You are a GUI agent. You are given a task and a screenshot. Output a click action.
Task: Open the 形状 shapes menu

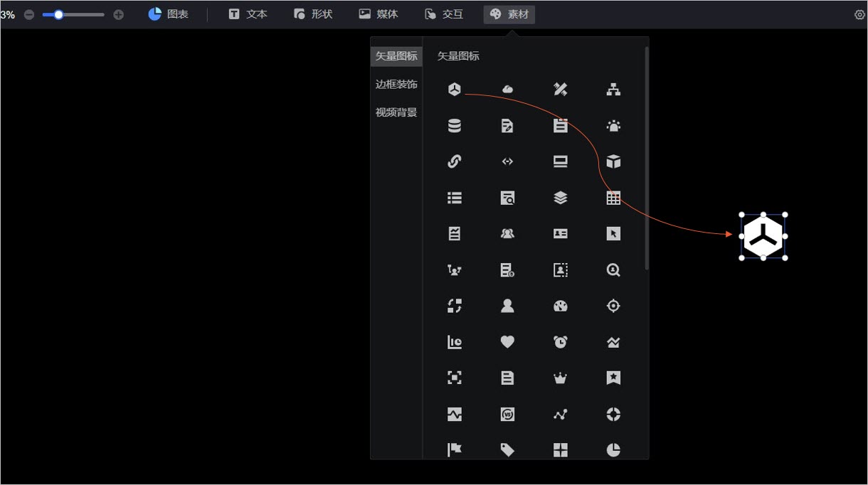(313, 14)
